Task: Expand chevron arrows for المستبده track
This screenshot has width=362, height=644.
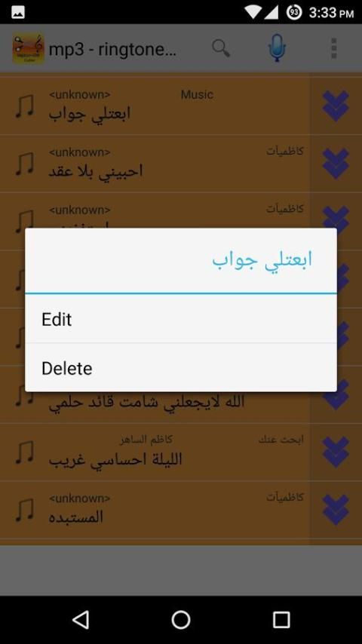Action: click(x=336, y=510)
